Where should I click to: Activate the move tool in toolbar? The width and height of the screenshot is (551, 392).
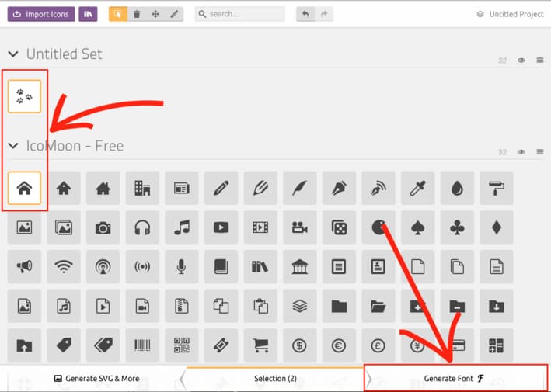(155, 14)
